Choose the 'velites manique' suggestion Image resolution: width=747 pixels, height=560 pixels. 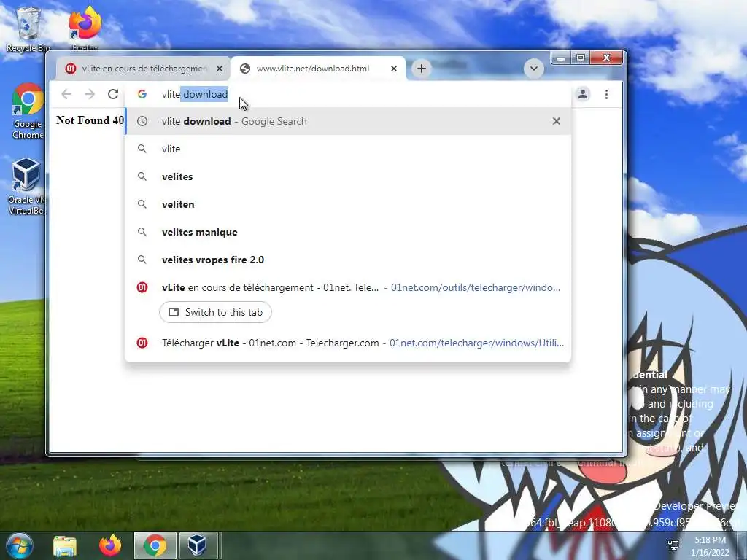[348, 232]
